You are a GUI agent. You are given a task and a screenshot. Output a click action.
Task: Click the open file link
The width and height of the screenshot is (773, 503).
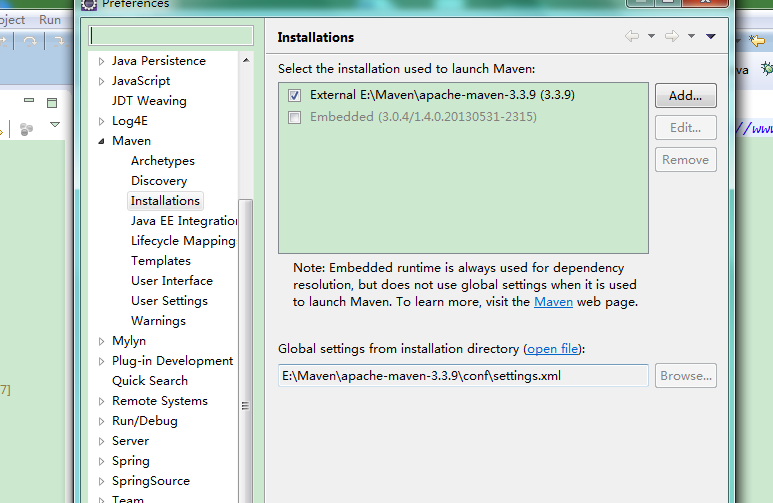pos(553,349)
